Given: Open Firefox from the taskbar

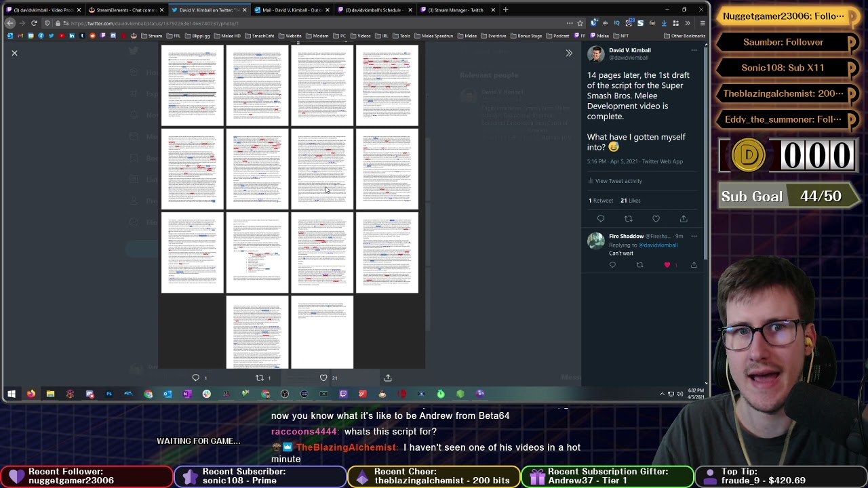Looking at the screenshot, I should click(x=31, y=394).
